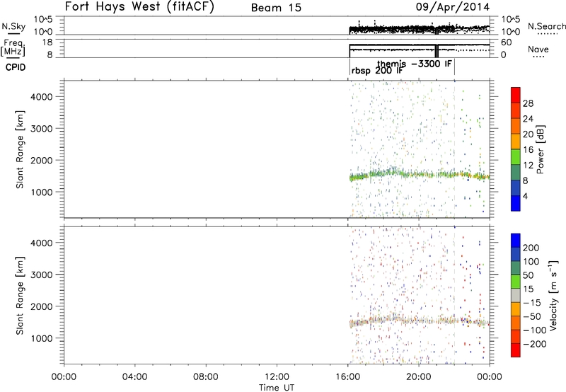Click the '20:00' time tick label
Viewport: 566px width, 392px height.
419,377
